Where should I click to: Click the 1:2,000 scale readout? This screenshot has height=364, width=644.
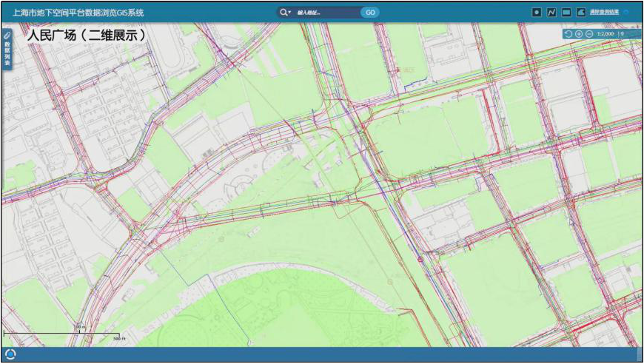click(606, 34)
